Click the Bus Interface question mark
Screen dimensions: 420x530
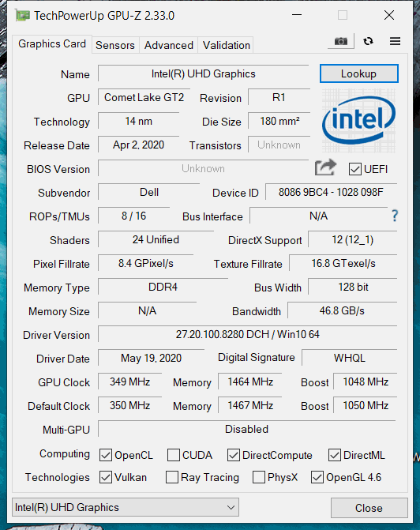395,216
